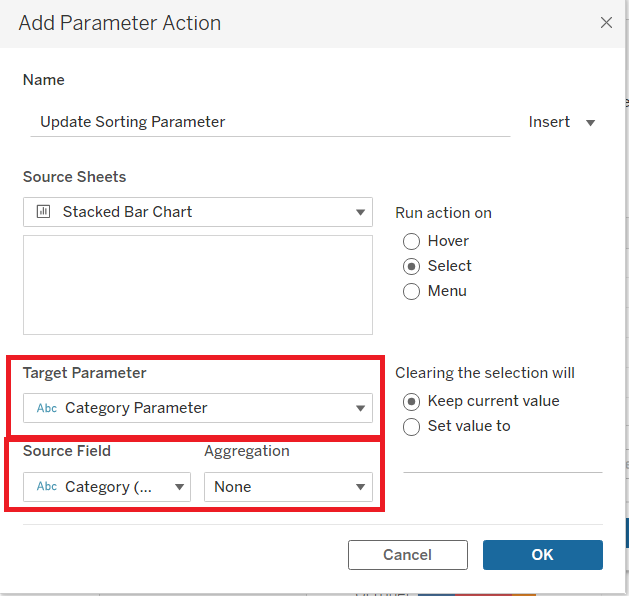Close the Add Parameter Action dialog
The height and width of the screenshot is (596, 629).
[x=606, y=22]
